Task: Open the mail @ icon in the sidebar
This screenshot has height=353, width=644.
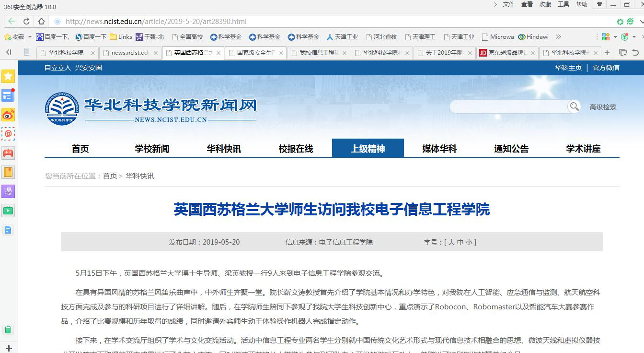Action: pyautogui.click(x=8, y=134)
